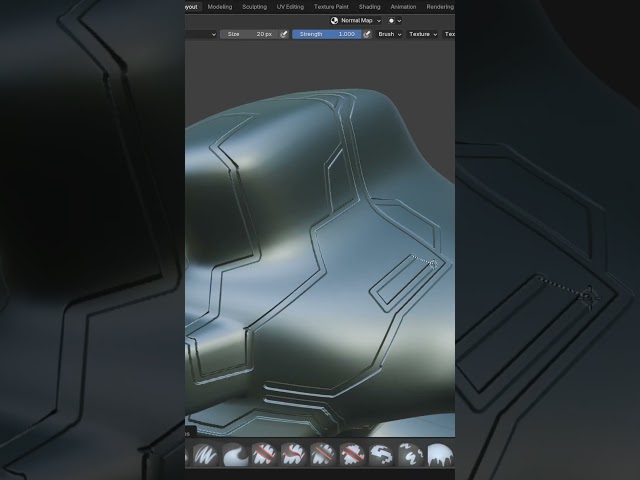The image size is (640, 480).
Task: Switch to the Sculpting workspace tab
Action: tap(254, 7)
